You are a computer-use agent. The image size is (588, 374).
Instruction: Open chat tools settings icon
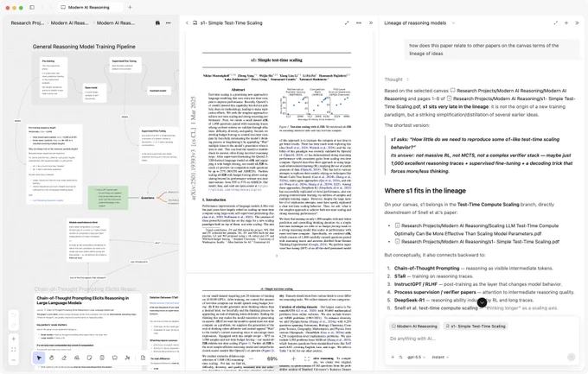click(400, 357)
